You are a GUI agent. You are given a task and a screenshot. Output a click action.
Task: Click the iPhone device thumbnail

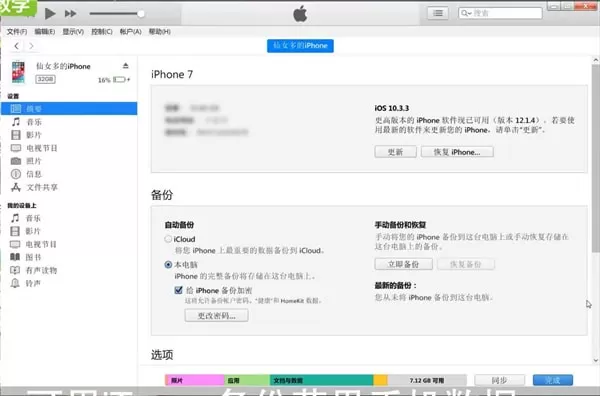click(x=18, y=72)
